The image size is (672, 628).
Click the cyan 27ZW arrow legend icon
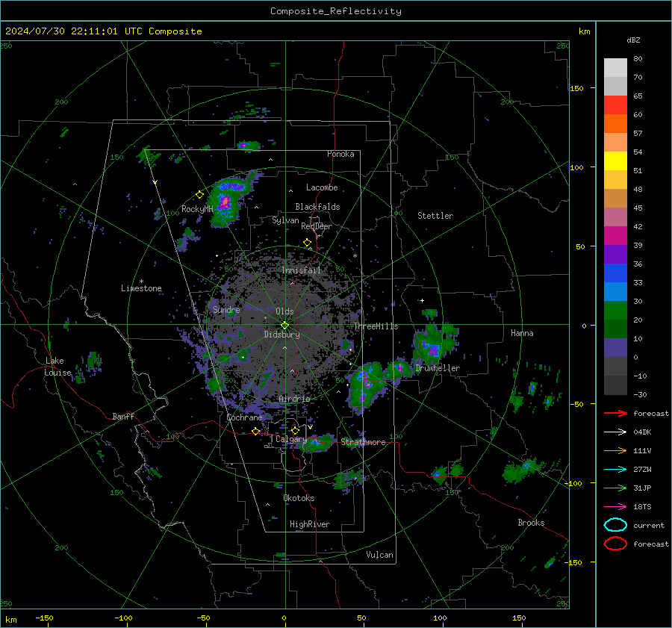pyautogui.click(x=615, y=470)
